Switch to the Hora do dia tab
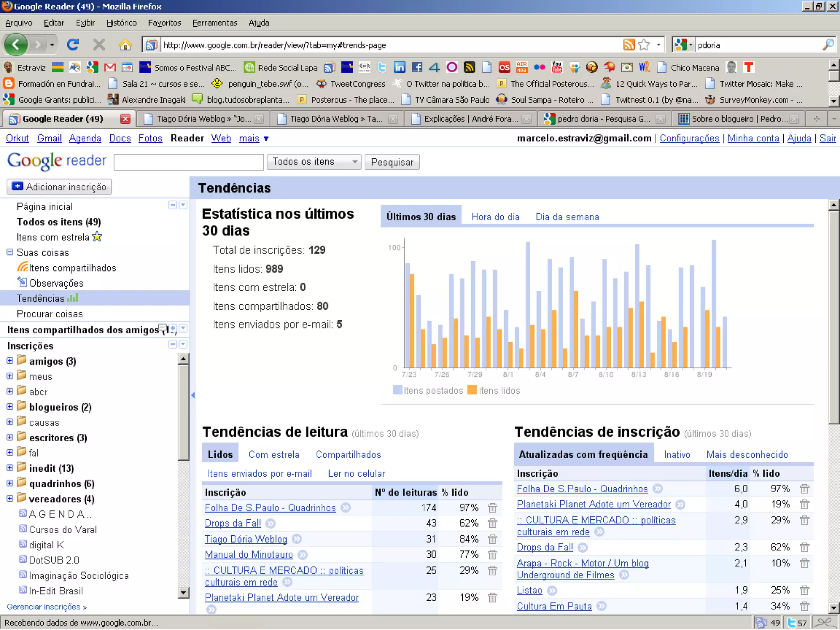Screen dimensions: 840x630 pyautogui.click(x=495, y=217)
